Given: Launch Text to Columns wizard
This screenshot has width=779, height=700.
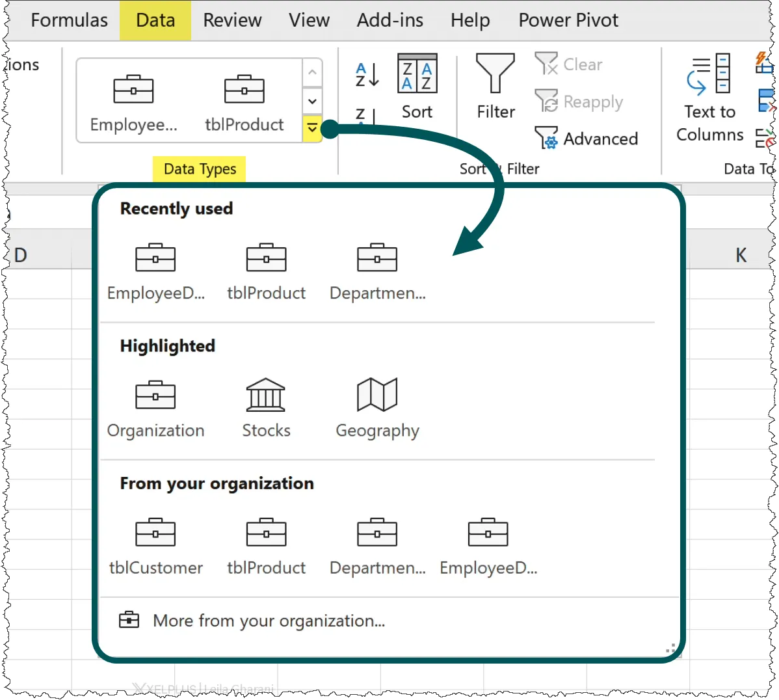Looking at the screenshot, I should 709,98.
